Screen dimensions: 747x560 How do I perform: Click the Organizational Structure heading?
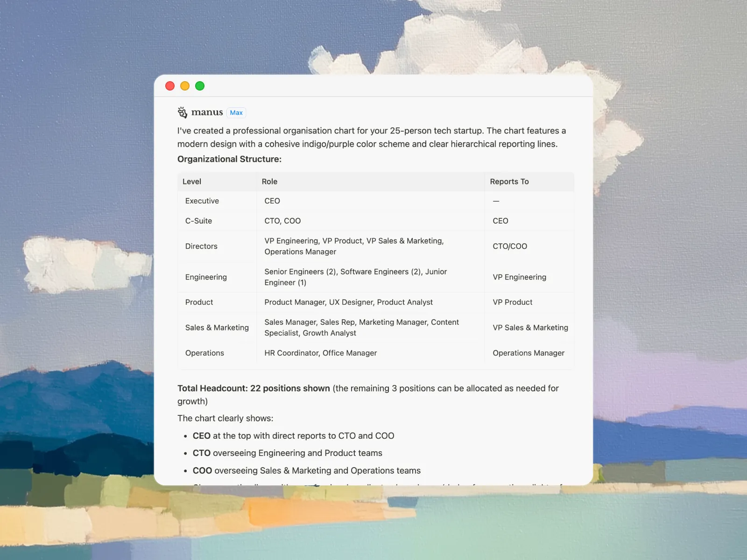pyautogui.click(x=229, y=159)
